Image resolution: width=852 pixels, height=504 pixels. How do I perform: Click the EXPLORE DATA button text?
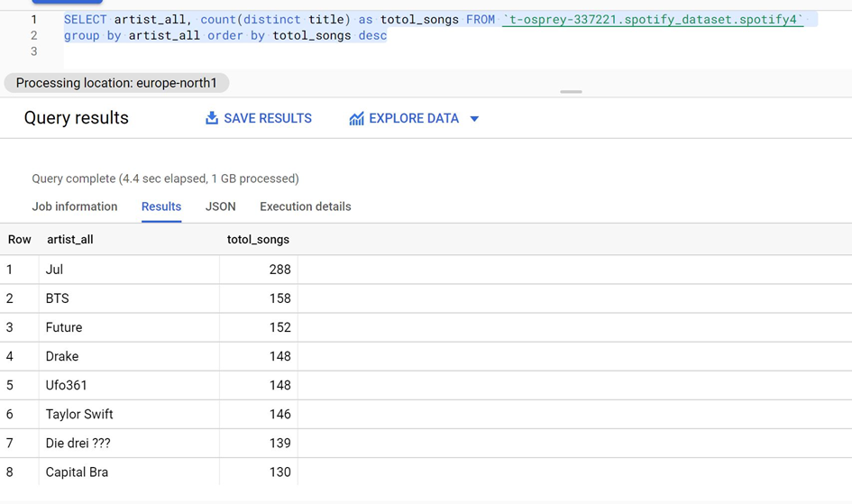pyautogui.click(x=414, y=118)
